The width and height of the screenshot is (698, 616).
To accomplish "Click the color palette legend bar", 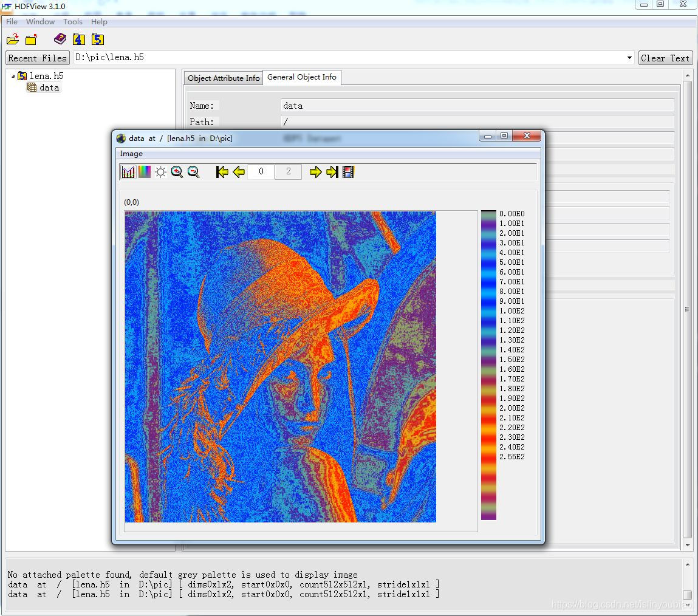I will [x=488, y=365].
